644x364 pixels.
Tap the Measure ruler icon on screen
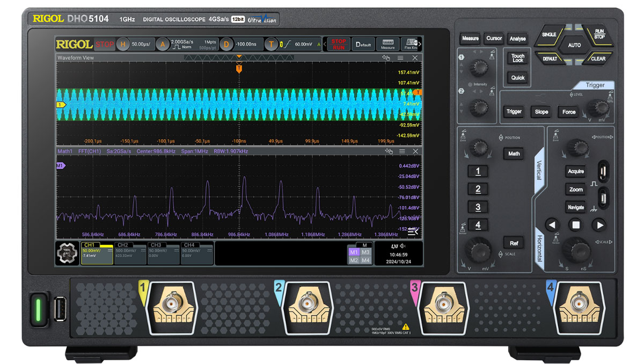387,44
